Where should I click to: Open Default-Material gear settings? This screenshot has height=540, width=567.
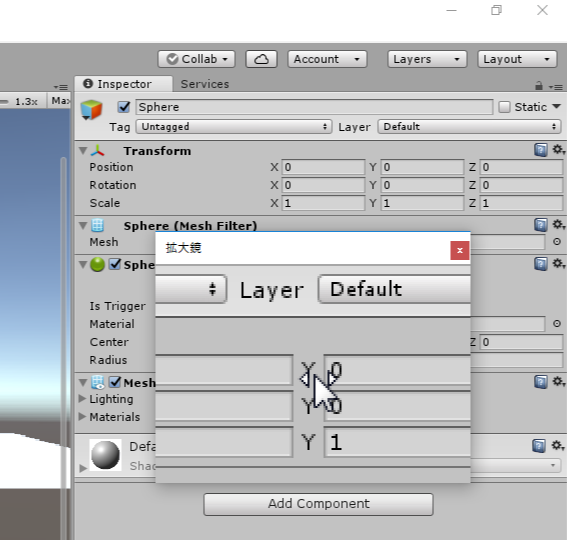coord(558,445)
